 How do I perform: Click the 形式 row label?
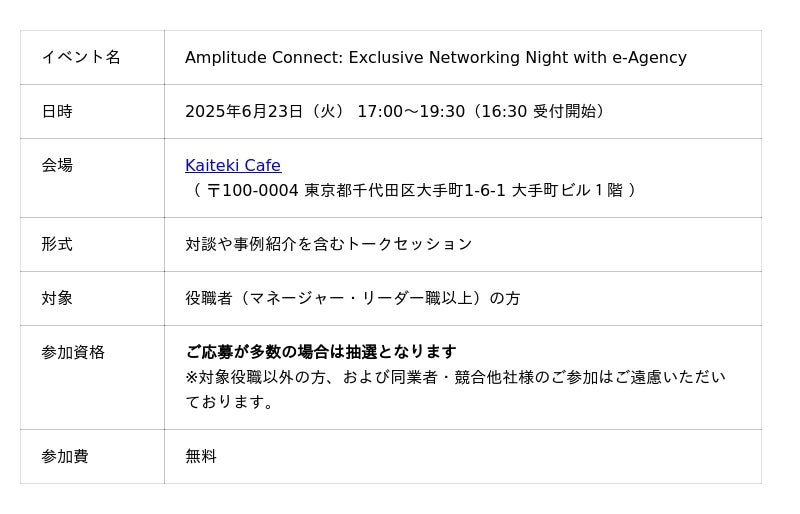click(57, 244)
